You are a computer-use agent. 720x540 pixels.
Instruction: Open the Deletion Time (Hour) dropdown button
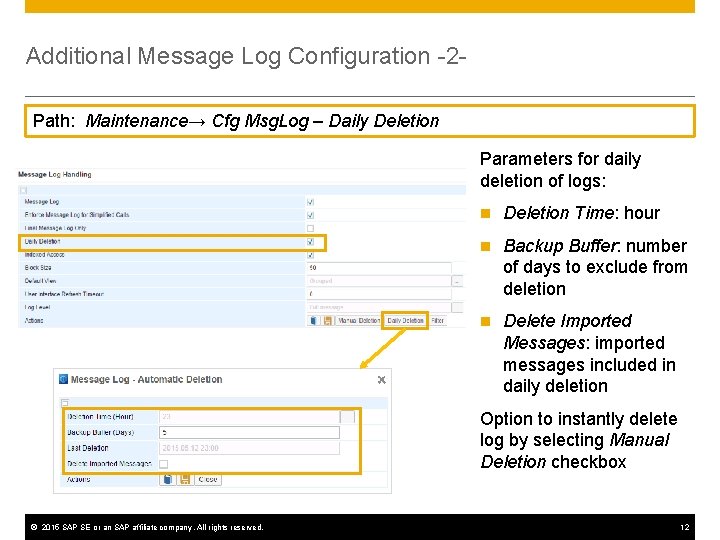[347, 416]
